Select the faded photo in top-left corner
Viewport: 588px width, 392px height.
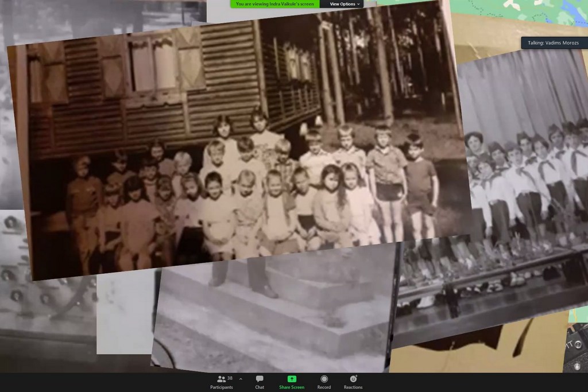click(103, 17)
